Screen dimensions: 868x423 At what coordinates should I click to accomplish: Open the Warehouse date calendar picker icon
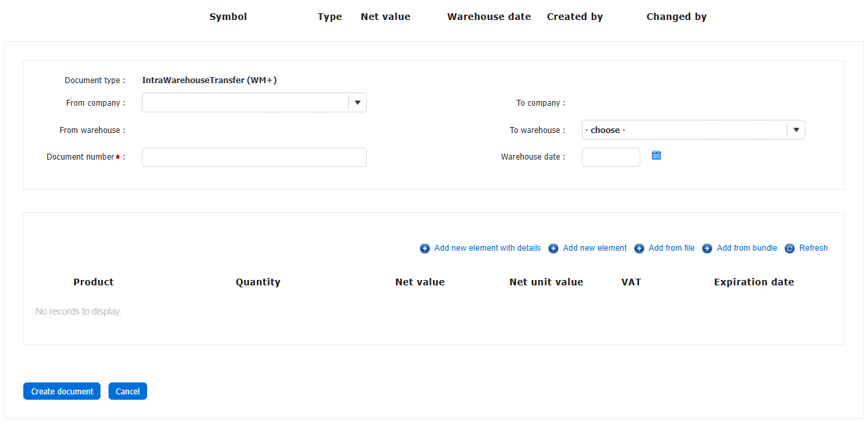[656, 156]
